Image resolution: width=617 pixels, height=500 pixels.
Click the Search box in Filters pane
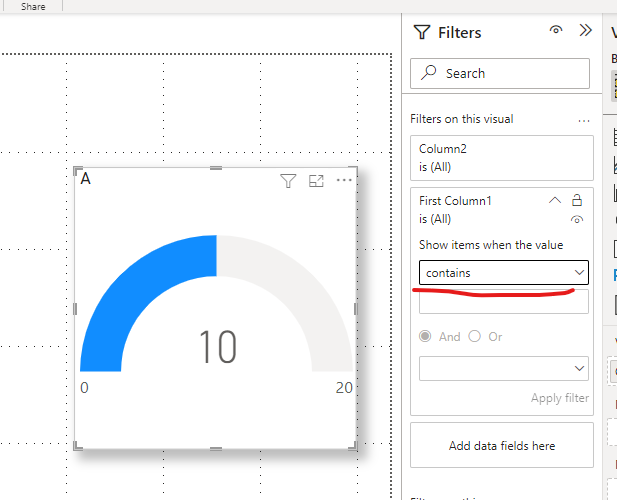[x=500, y=74]
